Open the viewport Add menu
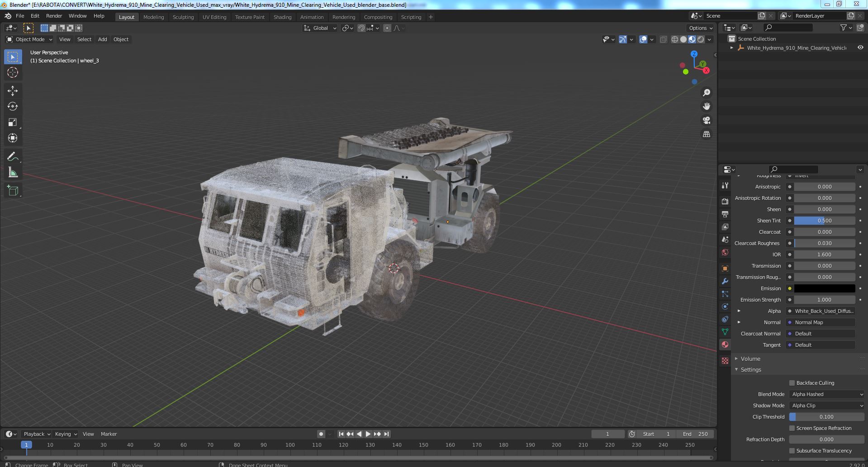The width and height of the screenshot is (868, 467). 103,39
